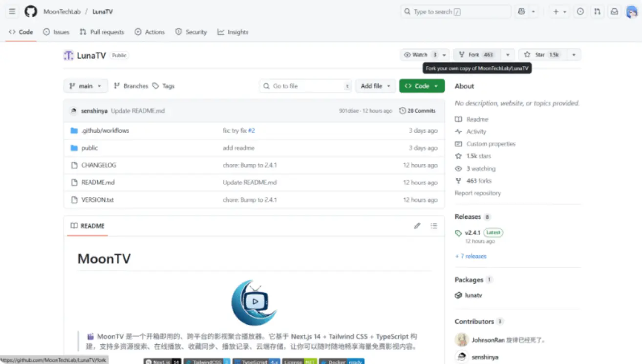Click the Go to file search field
642x364 pixels.
coord(305,86)
